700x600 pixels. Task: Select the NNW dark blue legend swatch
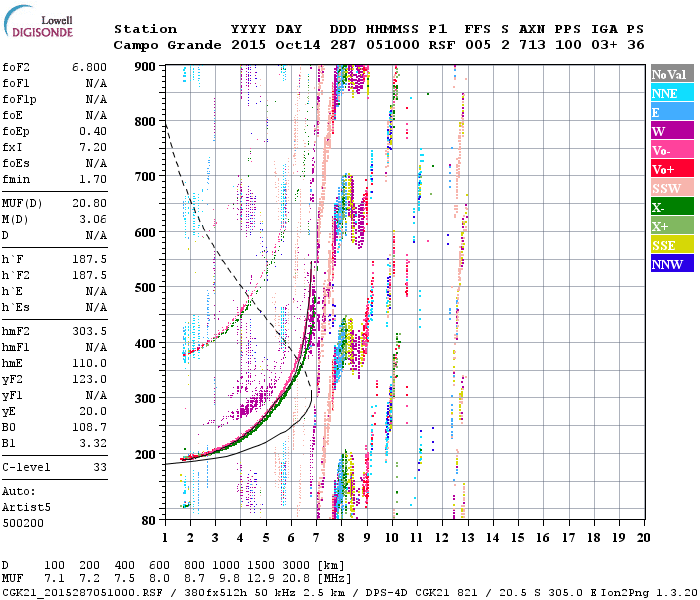(672, 263)
